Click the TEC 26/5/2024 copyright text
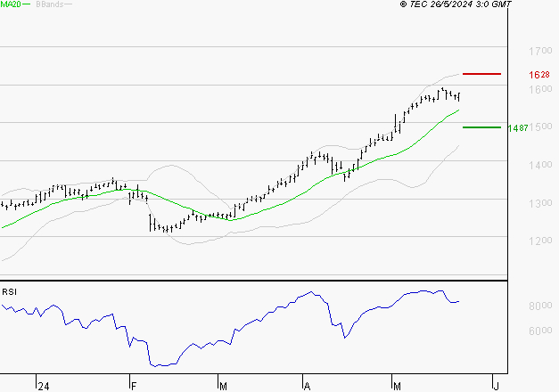The height and width of the screenshot is (392, 559). click(x=456, y=4)
